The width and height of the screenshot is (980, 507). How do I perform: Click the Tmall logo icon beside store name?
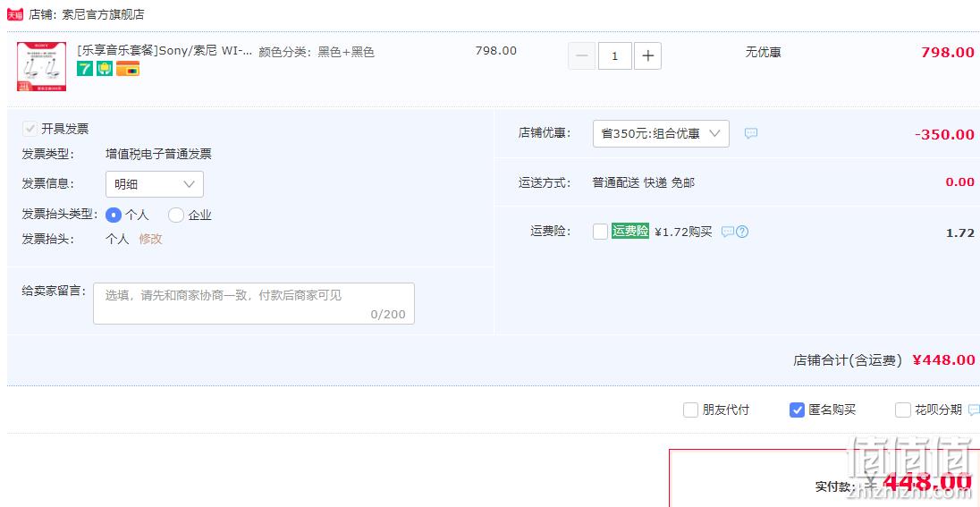pos(15,14)
